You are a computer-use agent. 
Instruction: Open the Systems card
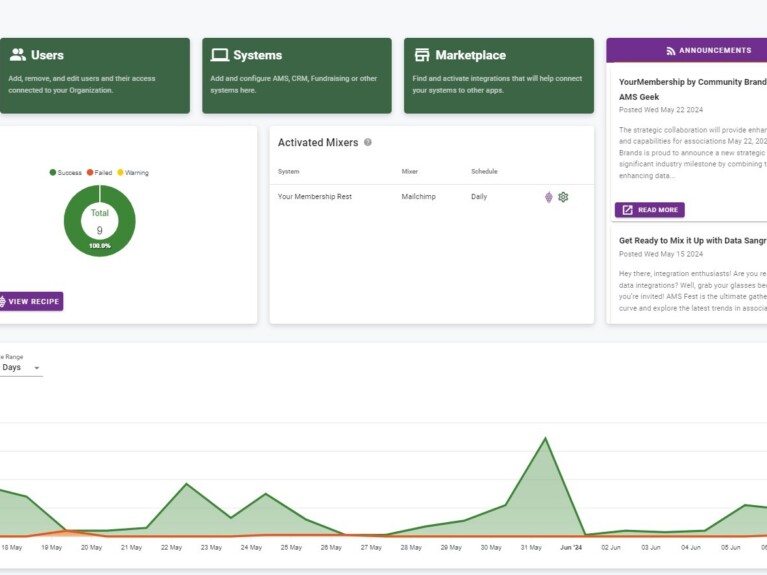[296, 75]
